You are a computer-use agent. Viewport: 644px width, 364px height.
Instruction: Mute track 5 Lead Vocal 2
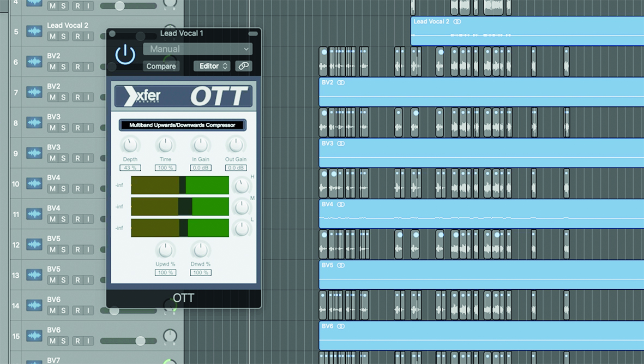(52, 36)
